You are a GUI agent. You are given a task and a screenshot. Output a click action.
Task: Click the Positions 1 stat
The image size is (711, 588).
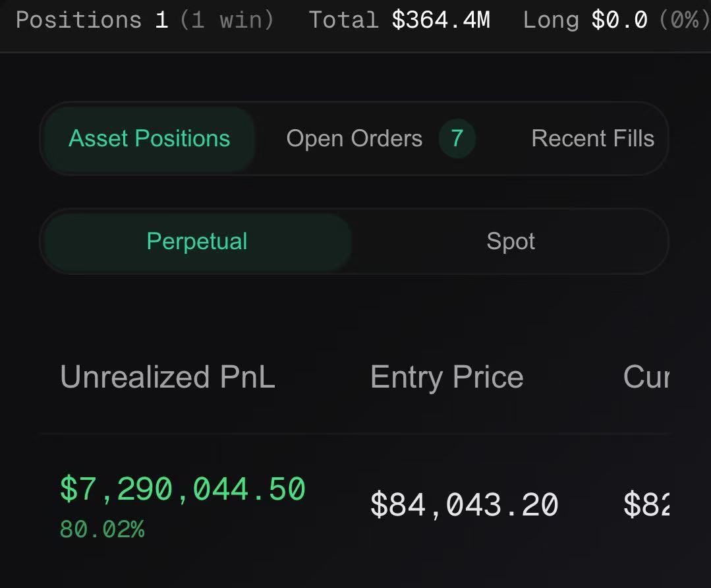pos(92,20)
